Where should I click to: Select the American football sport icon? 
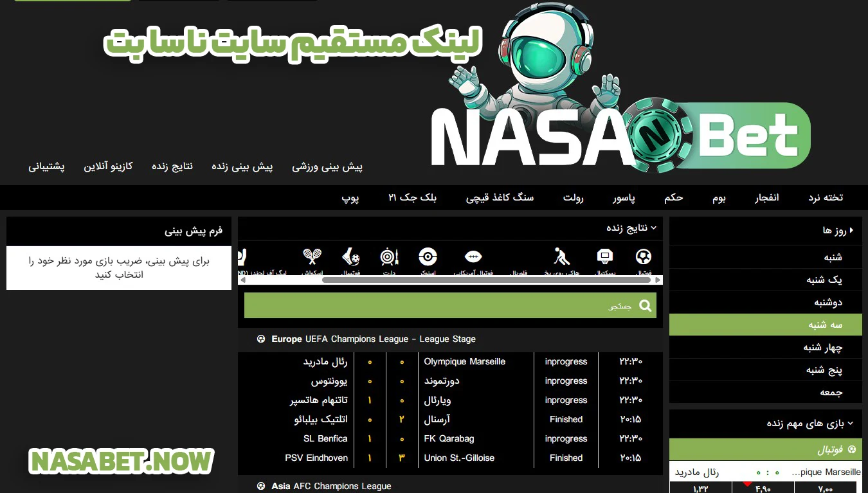click(x=473, y=258)
